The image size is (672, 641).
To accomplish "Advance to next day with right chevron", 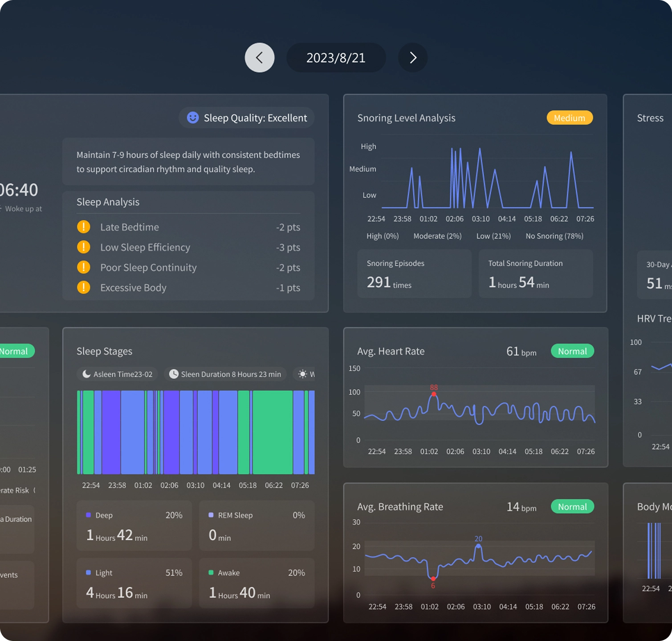I will click(x=412, y=57).
